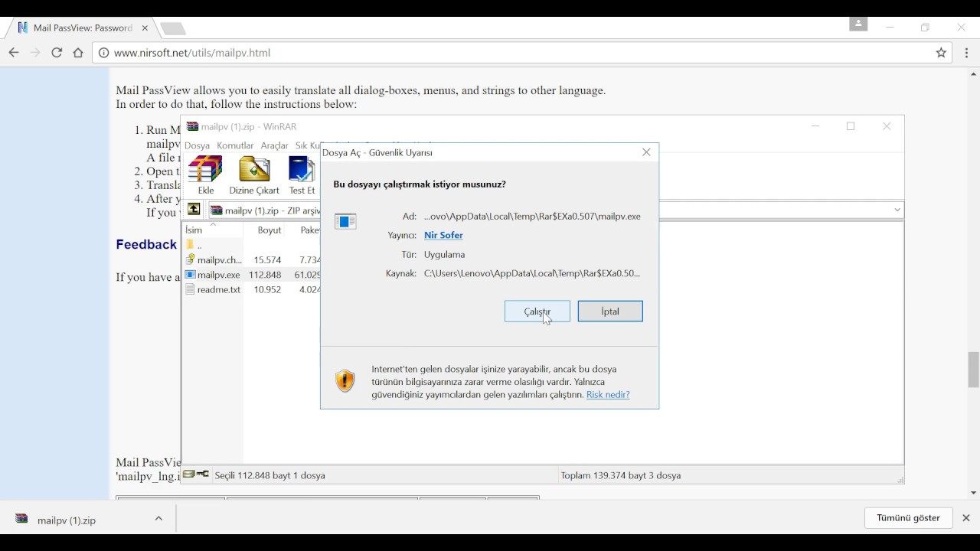Viewport: 980px width, 551px height.
Task: Open the Dosya menu in WinRAR
Action: coord(197,145)
